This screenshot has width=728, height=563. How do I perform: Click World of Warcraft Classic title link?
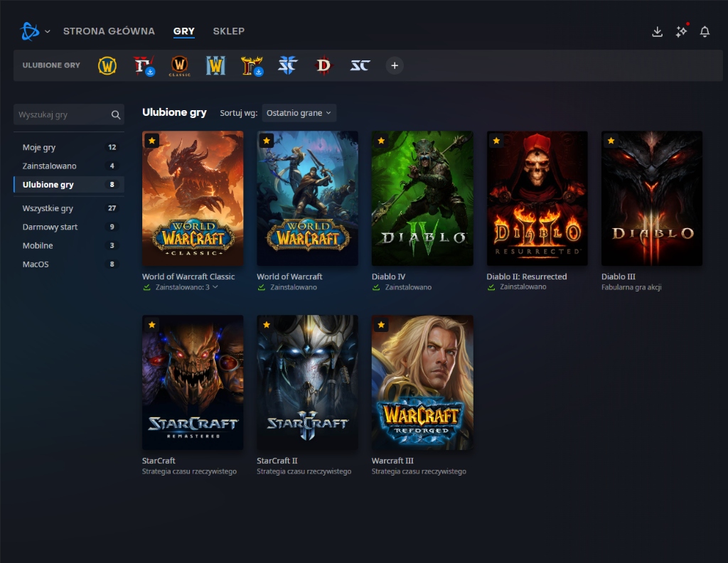pyautogui.click(x=188, y=276)
